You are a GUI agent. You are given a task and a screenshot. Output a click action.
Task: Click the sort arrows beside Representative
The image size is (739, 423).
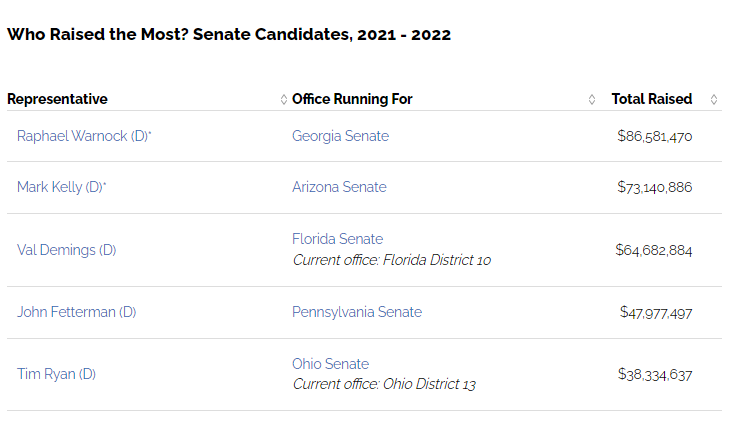tap(284, 99)
